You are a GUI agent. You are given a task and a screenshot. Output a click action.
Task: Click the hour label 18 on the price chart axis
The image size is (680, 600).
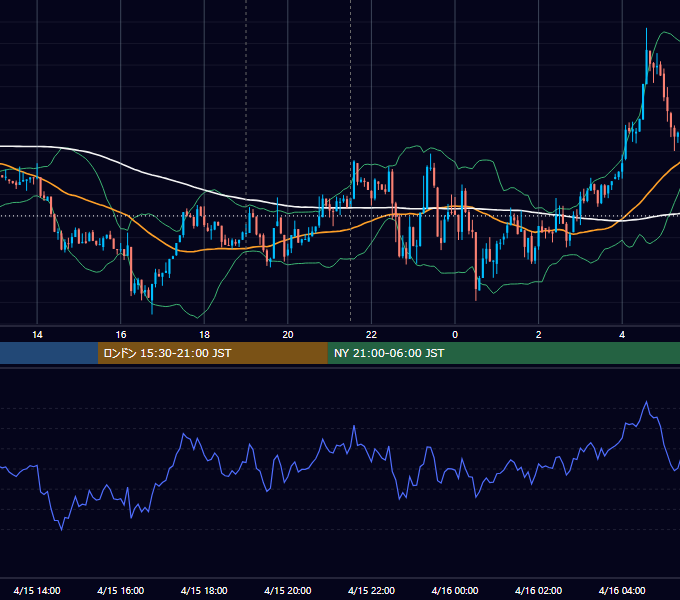(x=204, y=335)
